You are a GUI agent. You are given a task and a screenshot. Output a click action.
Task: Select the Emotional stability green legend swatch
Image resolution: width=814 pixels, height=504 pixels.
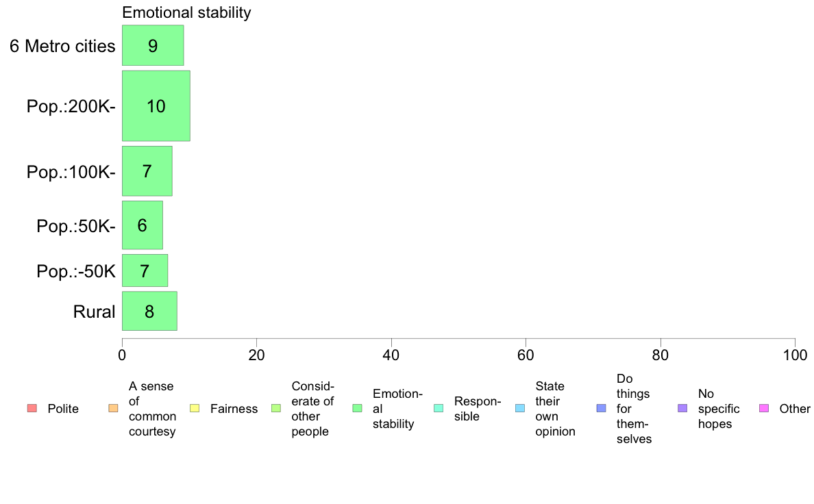click(357, 409)
